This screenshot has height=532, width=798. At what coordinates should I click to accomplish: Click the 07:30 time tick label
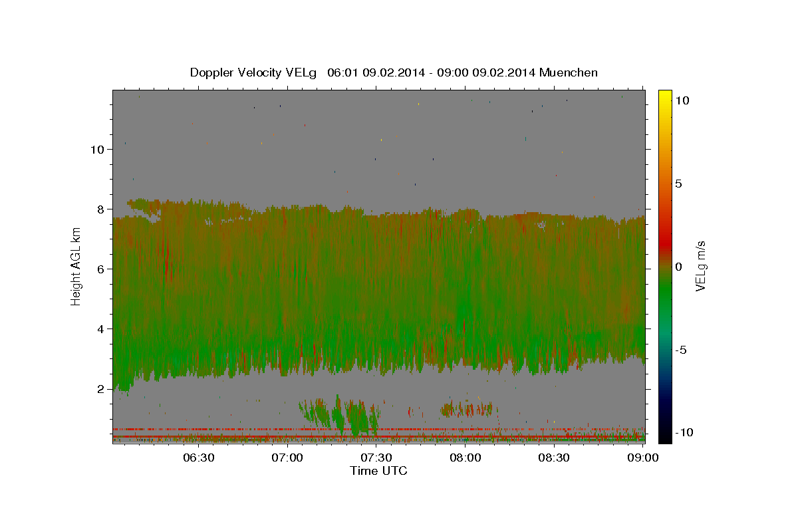point(376,458)
